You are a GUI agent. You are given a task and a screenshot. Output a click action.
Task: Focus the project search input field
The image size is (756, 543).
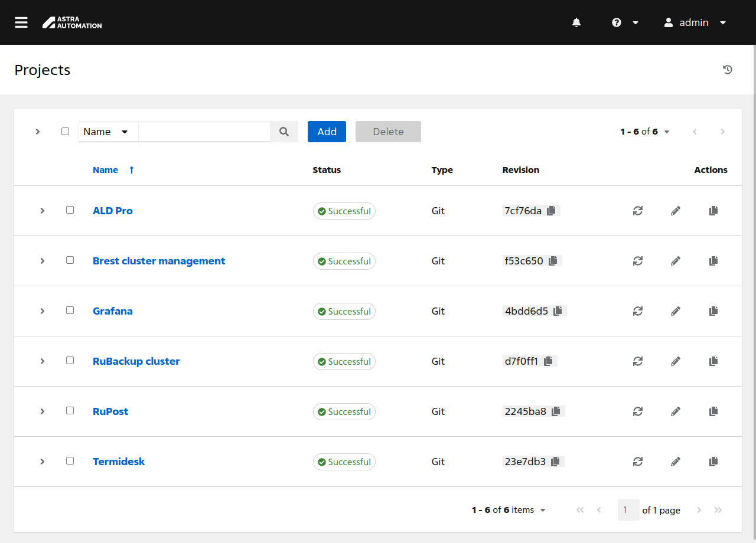click(x=204, y=132)
